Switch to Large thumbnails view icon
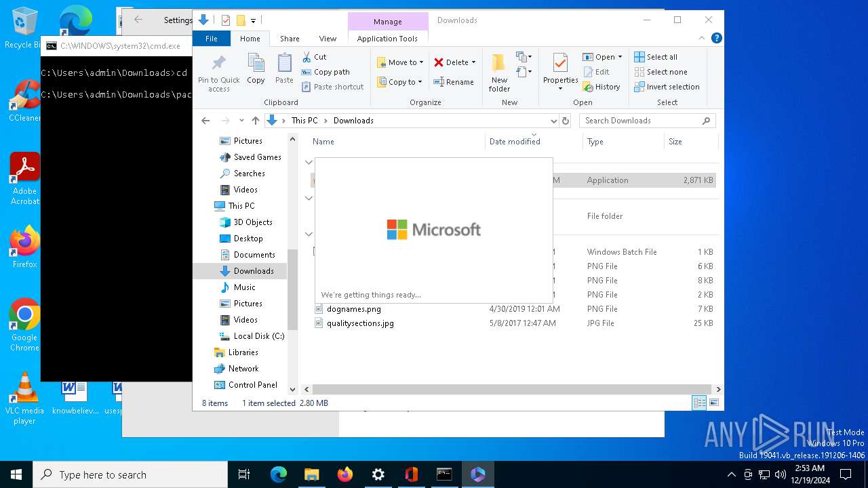 coord(713,403)
